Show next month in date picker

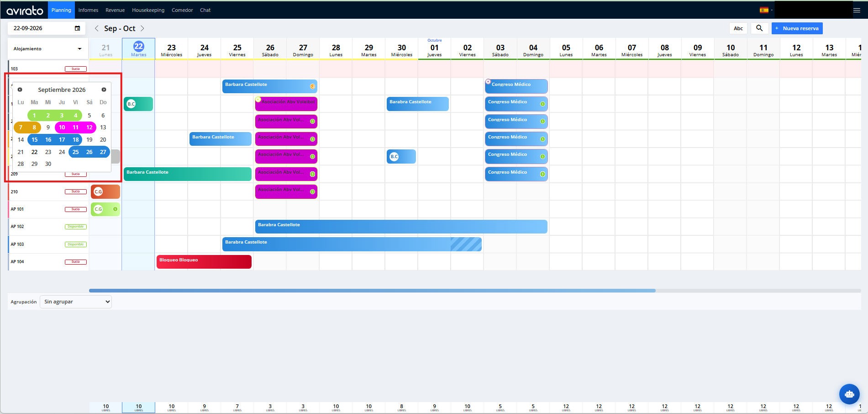(x=104, y=90)
